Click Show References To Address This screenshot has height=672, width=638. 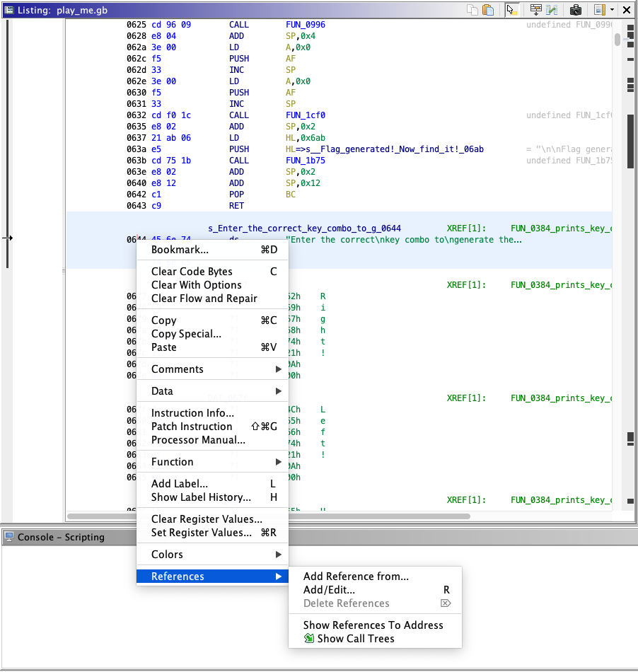[x=376, y=625]
